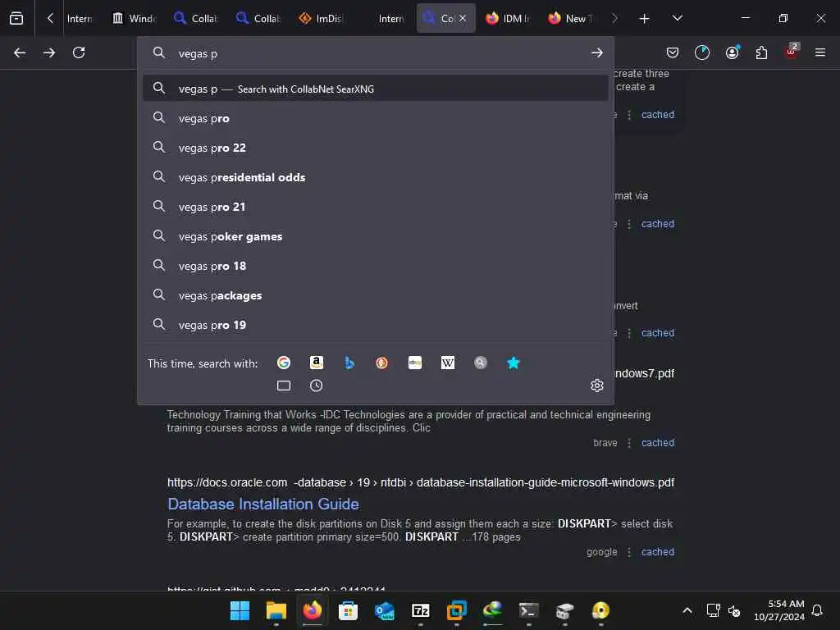Open File Explorer from taskbar
Image resolution: width=840 pixels, height=630 pixels.
276,610
